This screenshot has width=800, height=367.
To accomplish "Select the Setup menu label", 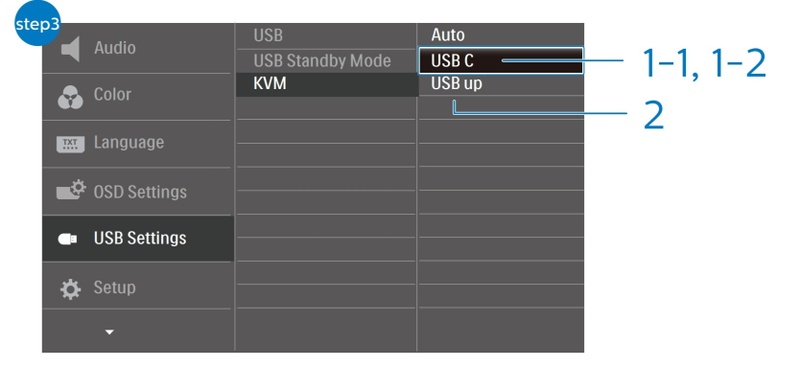I will click(115, 287).
